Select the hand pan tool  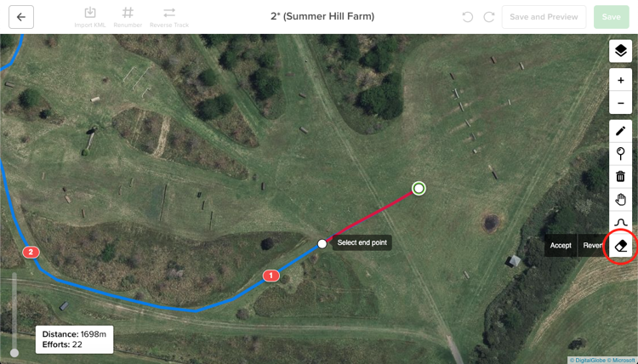click(x=620, y=200)
